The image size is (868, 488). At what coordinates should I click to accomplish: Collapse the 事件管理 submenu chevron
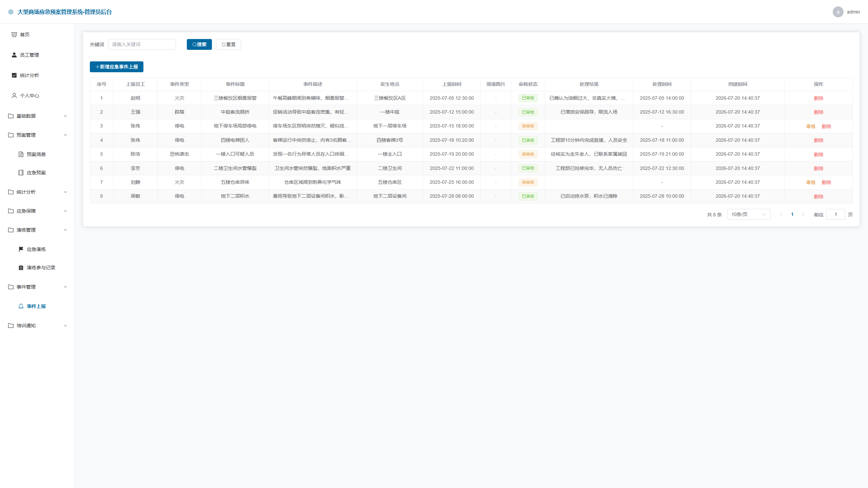coord(65,287)
